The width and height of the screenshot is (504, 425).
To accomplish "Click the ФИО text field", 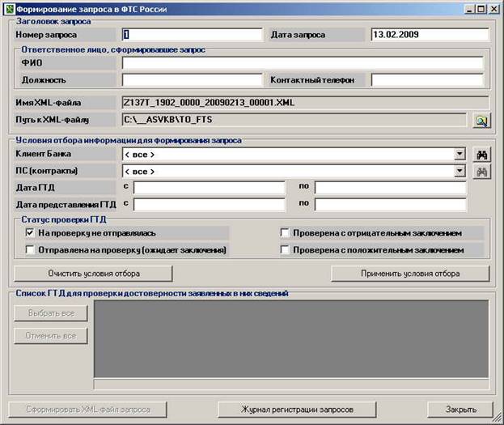I will click(303, 63).
